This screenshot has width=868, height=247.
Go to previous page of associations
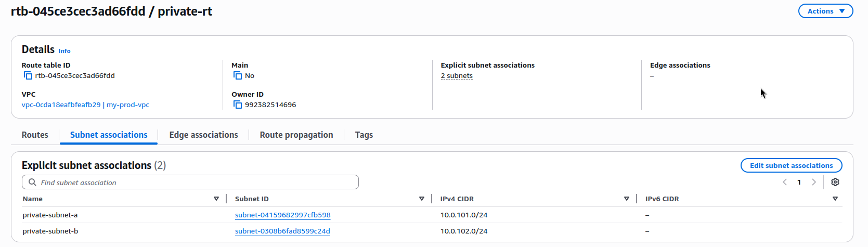coord(785,182)
